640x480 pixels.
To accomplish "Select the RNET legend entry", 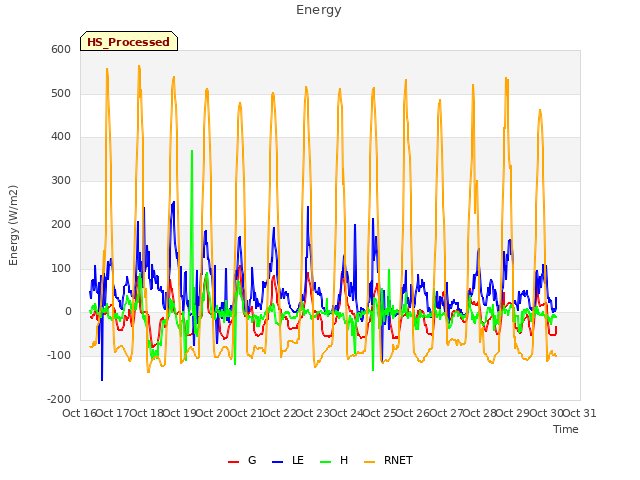I will (388, 460).
